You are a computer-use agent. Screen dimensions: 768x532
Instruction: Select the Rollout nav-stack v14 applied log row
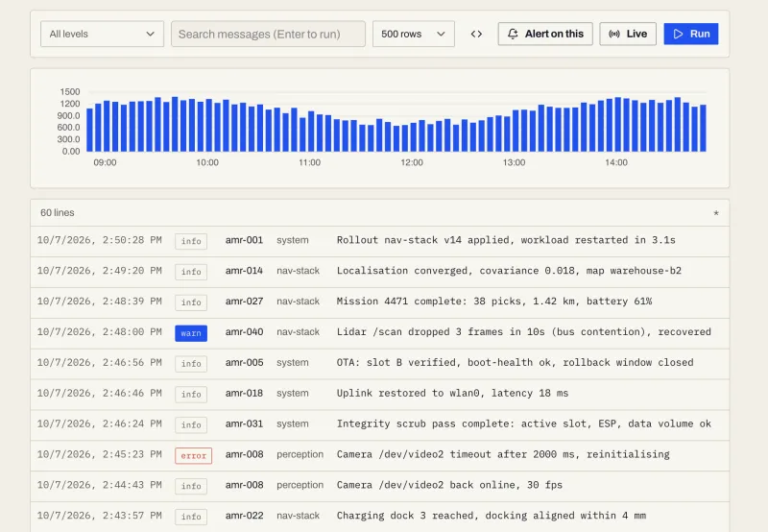pyautogui.click(x=379, y=240)
